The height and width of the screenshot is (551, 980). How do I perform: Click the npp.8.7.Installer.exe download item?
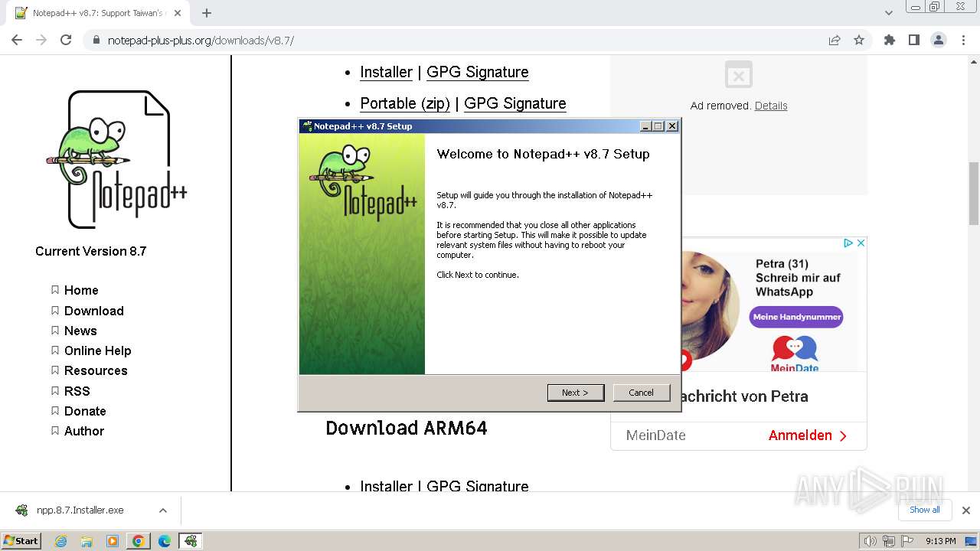pos(80,510)
